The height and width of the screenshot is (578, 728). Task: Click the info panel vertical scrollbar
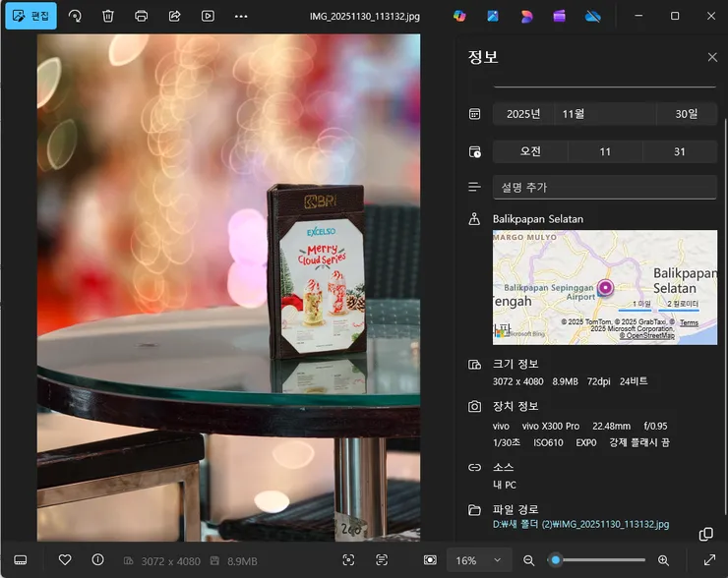click(726, 317)
